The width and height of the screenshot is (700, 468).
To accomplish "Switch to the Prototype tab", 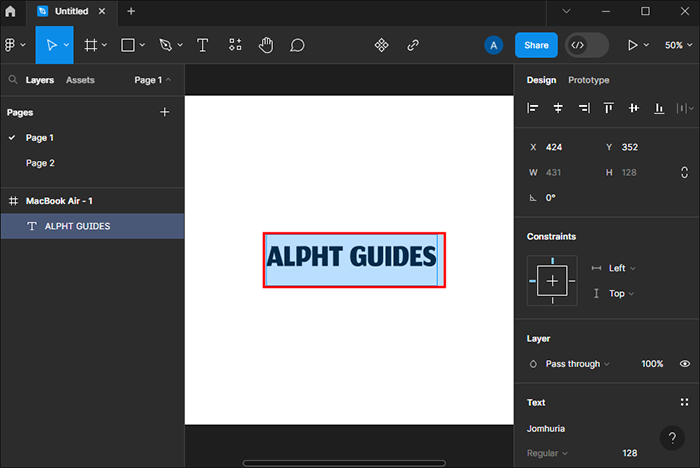I will click(x=588, y=80).
